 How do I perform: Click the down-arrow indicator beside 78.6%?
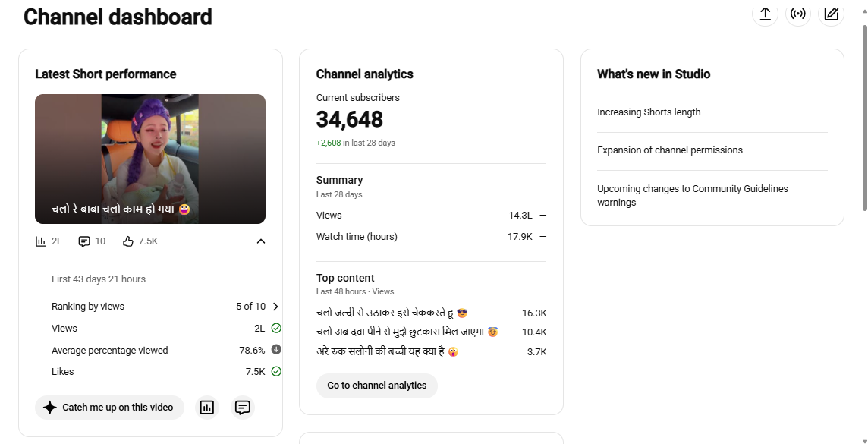276,350
